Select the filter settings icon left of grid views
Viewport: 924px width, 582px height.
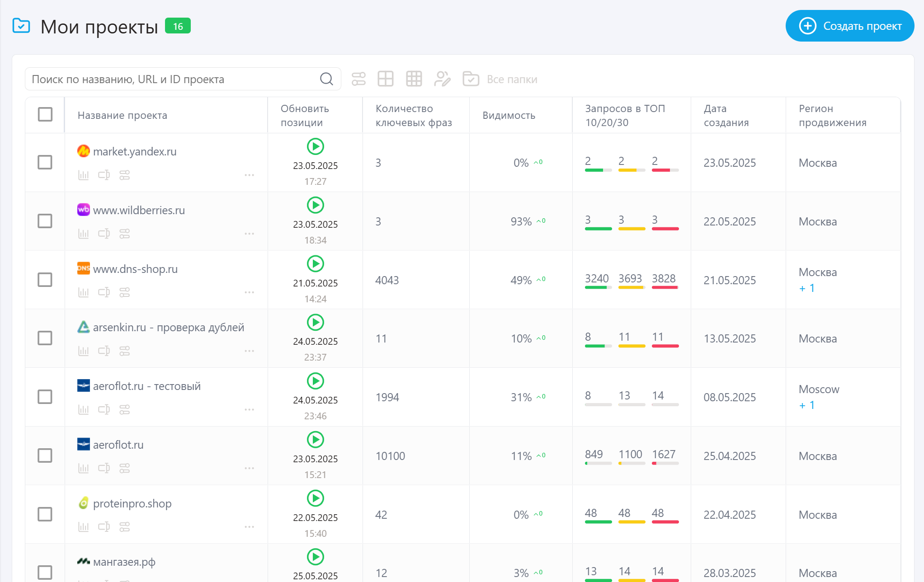click(x=358, y=79)
